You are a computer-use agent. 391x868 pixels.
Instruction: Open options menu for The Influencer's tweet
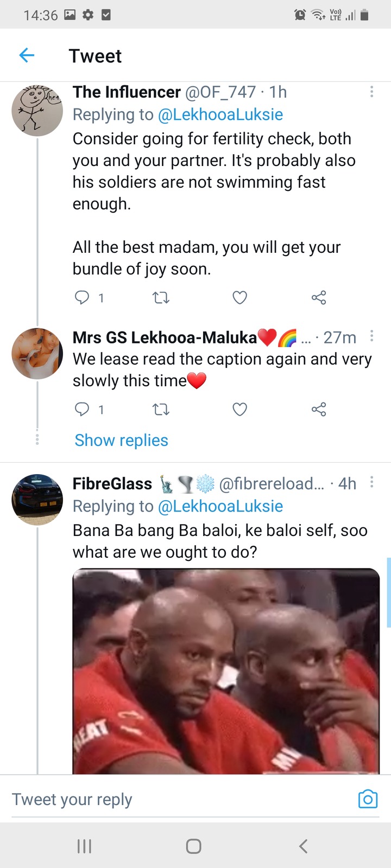point(371,92)
